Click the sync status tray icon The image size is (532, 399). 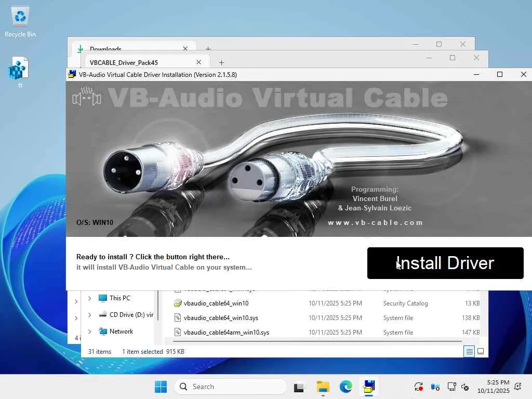pyautogui.click(x=418, y=387)
